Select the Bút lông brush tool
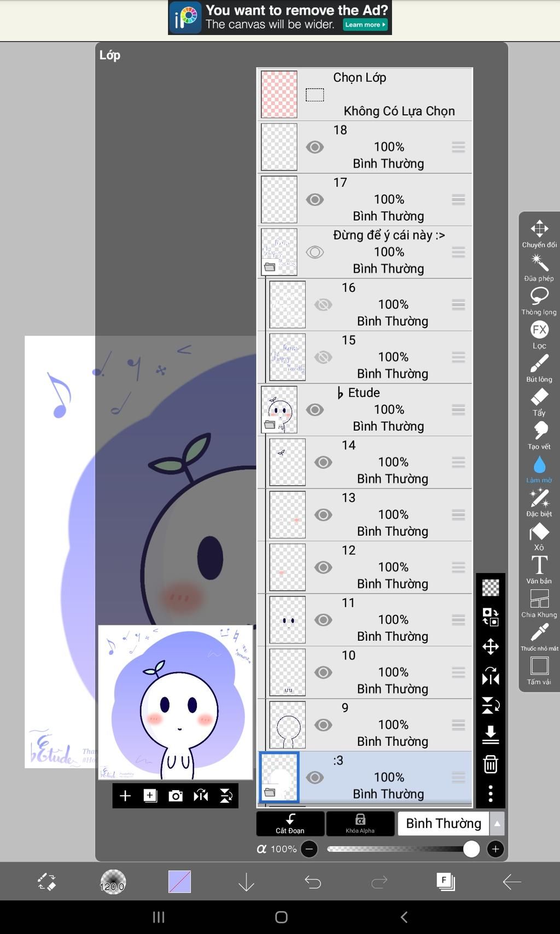This screenshot has width=560, height=934. pyautogui.click(x=539, y=368)
